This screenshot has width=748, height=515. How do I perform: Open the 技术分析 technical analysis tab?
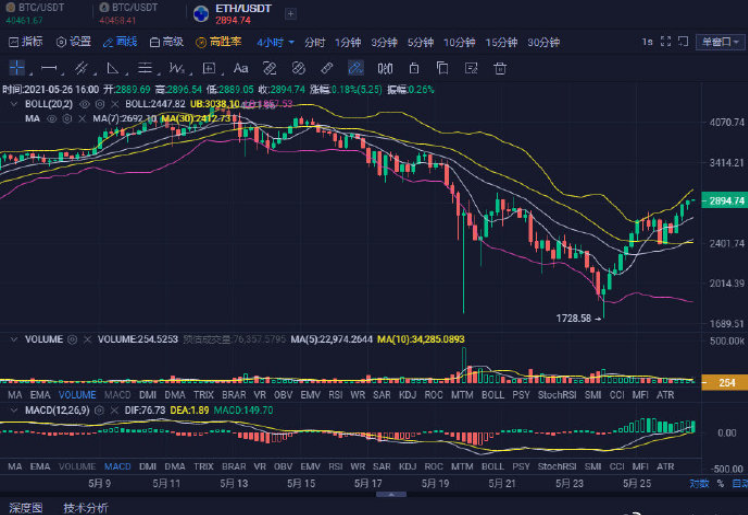(x=86, y=508)
